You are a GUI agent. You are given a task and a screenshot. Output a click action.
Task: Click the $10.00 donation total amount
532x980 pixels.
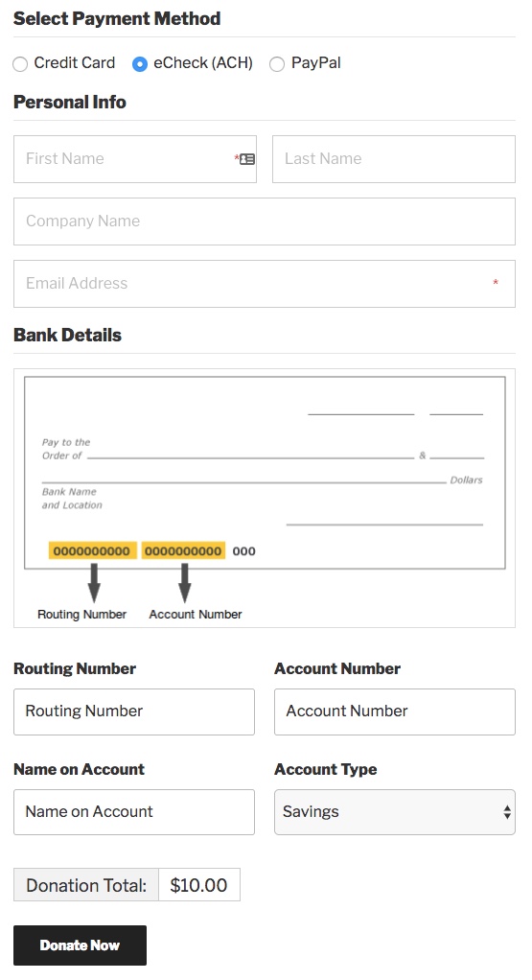tap(199, 885)
